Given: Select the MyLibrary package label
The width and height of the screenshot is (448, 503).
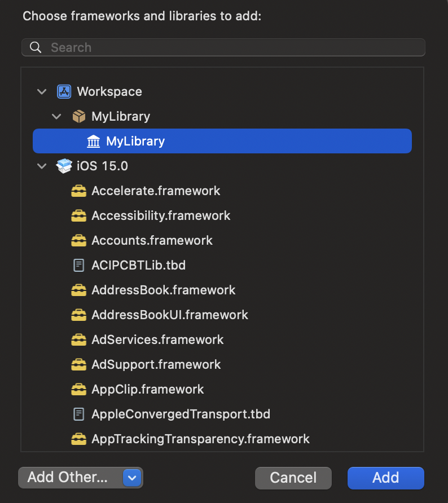Looking at the screenshot, I should pos(121,117).
